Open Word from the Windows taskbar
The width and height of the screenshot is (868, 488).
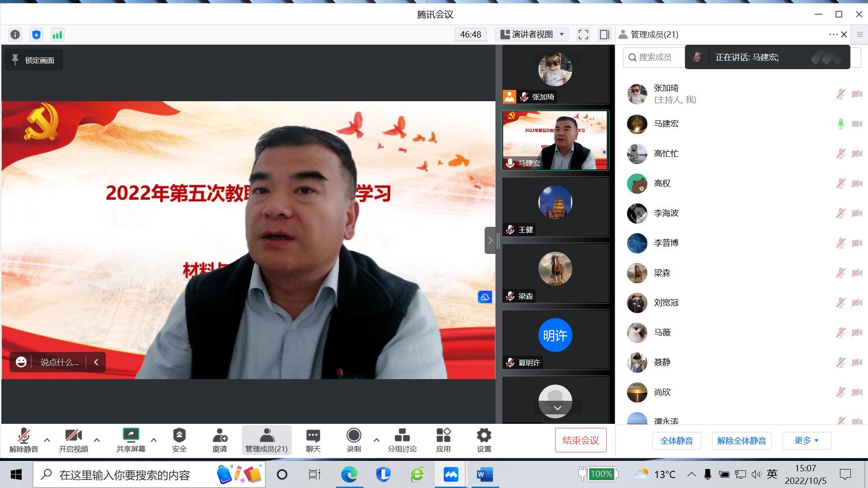[485, 474]
